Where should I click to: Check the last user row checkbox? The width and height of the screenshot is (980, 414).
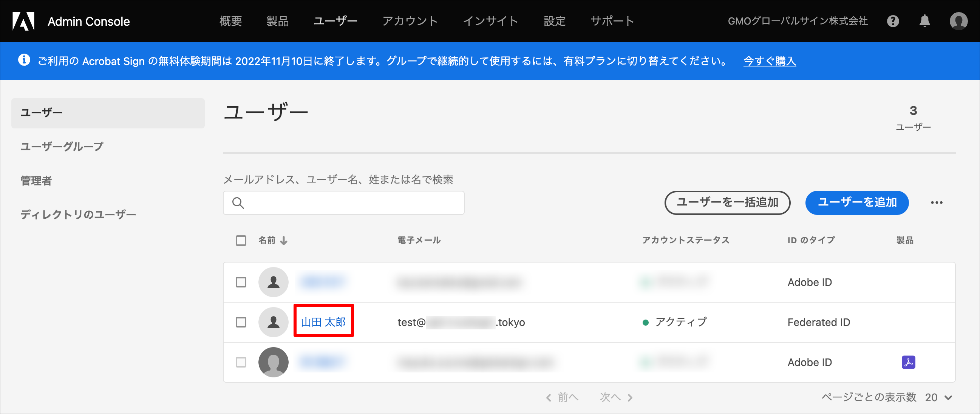click(241, 362)
